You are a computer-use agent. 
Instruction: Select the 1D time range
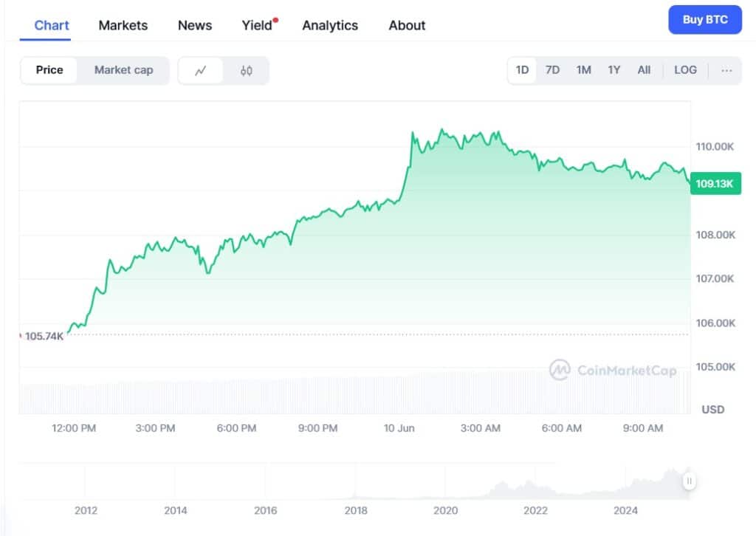click(x=522, y=70)
